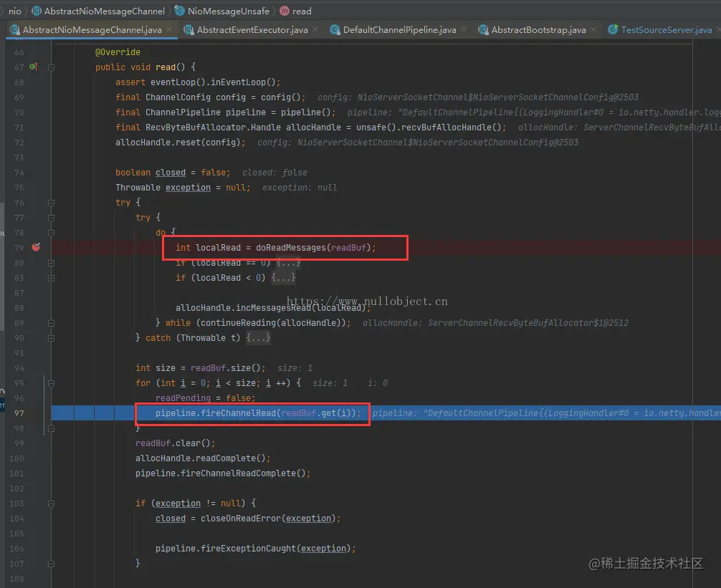This screenshot has height=588, width=721.
Task: Click the DefaultChannelPipeline.java tab class icon
Action: click(x=335, y=30)
